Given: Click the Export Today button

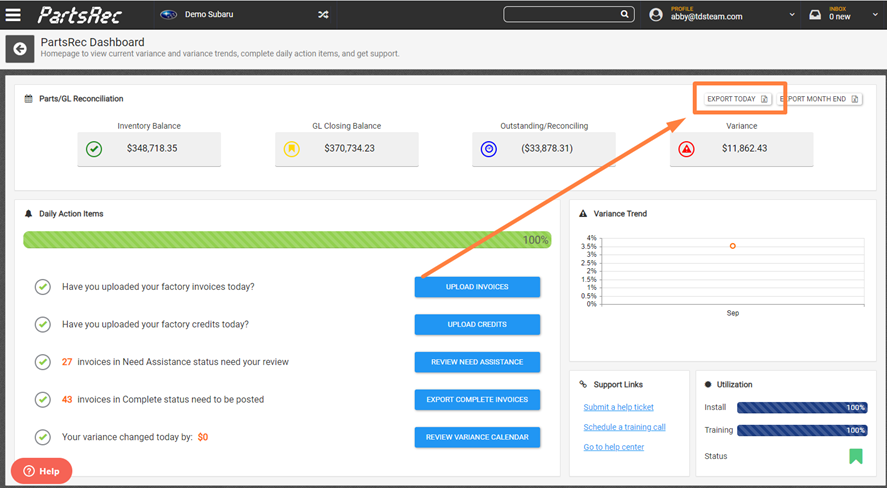Looking at the screenshot, I should [738, 99].
